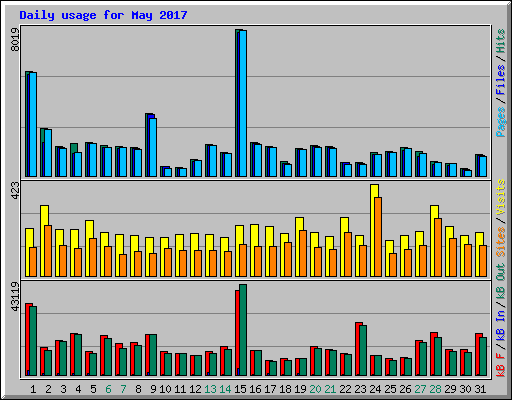
Task: Click day label 20 on x-axis
Action: [315, 389]
